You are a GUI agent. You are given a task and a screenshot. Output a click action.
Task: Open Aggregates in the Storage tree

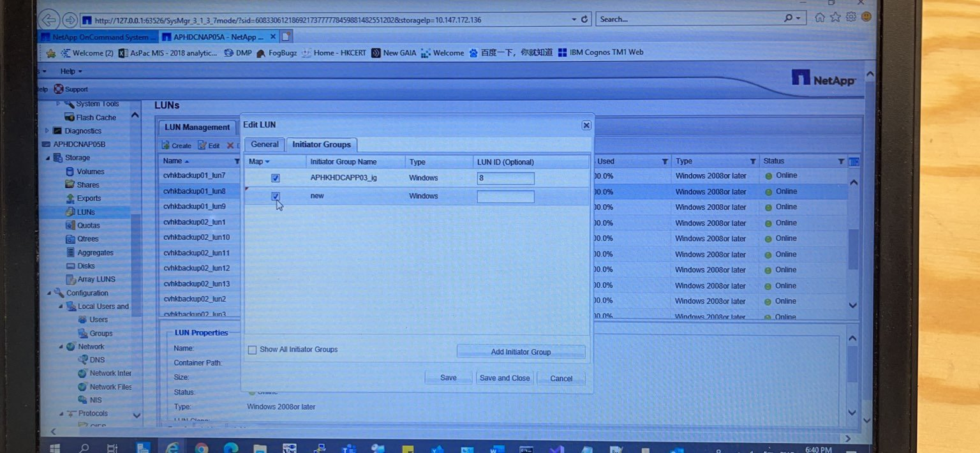click(95, 253)
